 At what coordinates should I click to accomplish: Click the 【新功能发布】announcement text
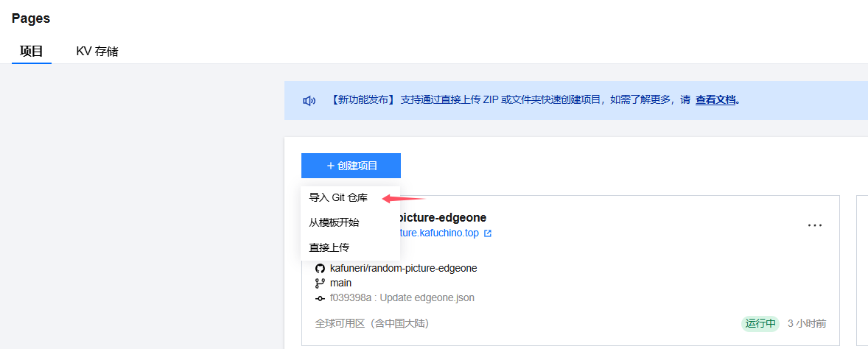coord(362,100)
